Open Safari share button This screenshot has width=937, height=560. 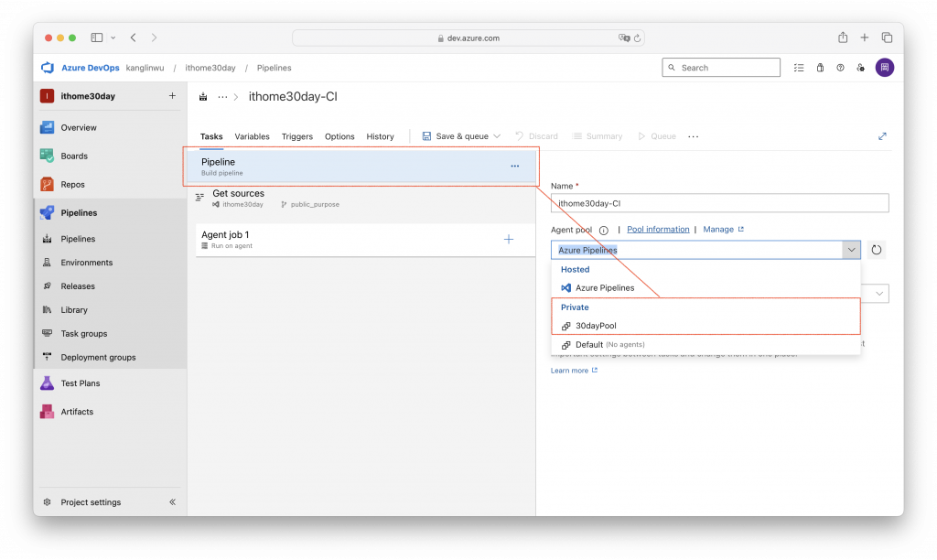click(x=843, y=38)
